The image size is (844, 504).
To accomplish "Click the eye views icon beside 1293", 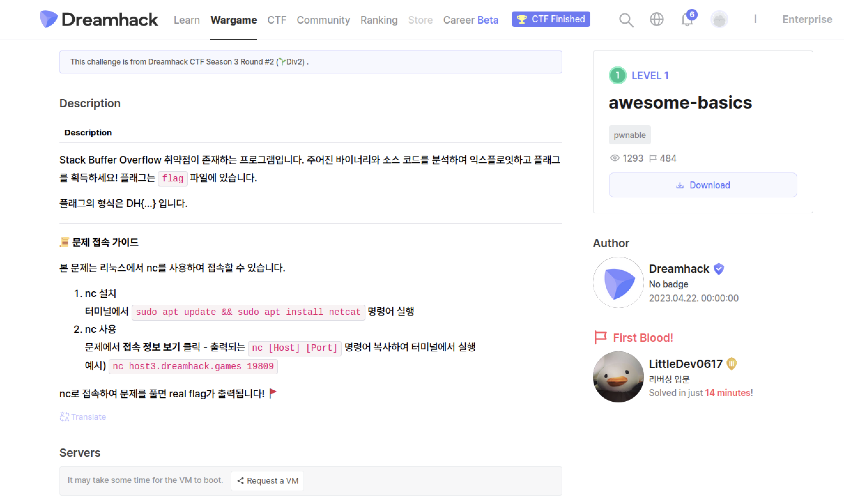I will tap(614, 158).
